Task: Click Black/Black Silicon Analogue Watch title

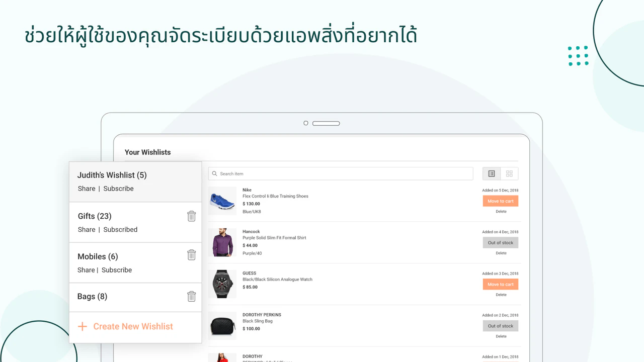Action: (277, 280)
